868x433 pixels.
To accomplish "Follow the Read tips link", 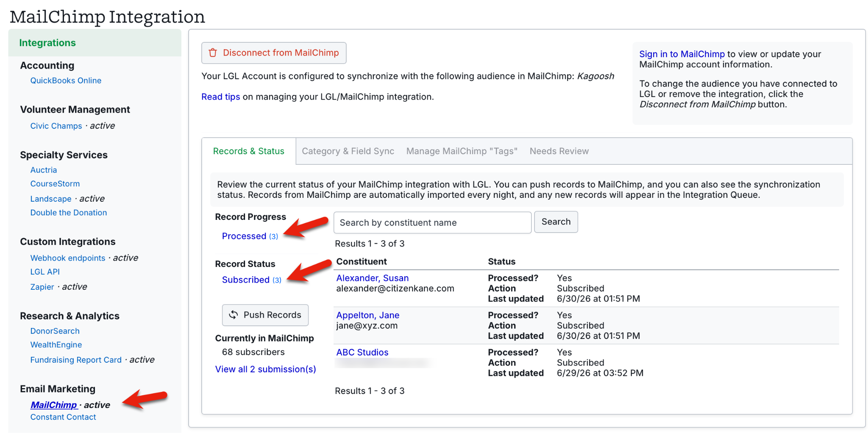I will point(220,97).
